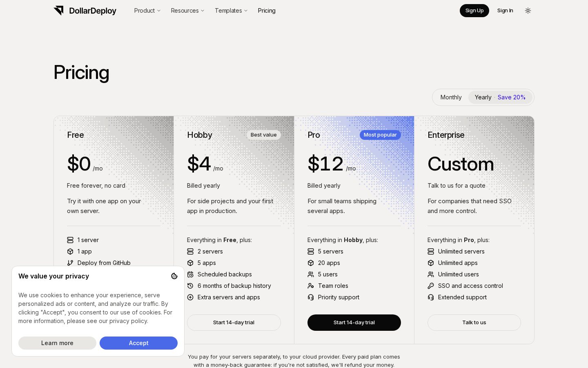Click the history icon beside 6 months of backup history
The image size is (588, 368).
[x=190, y=286]
